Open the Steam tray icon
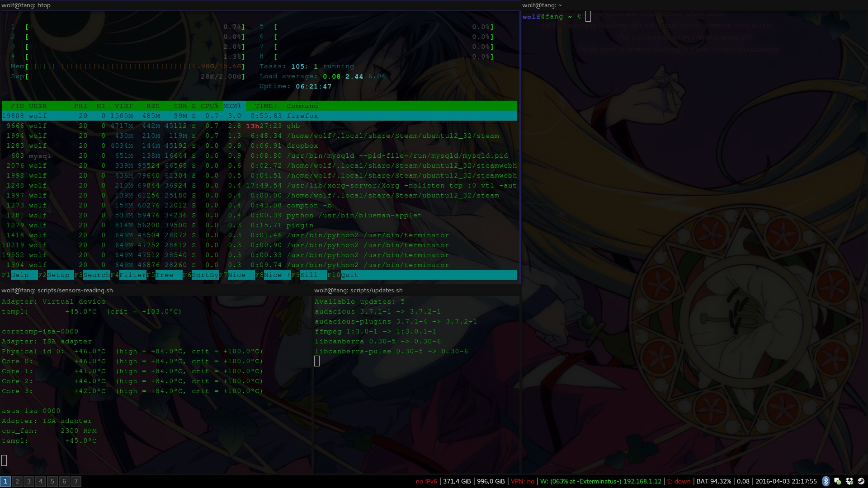868x488 pixels. point(861,481)
